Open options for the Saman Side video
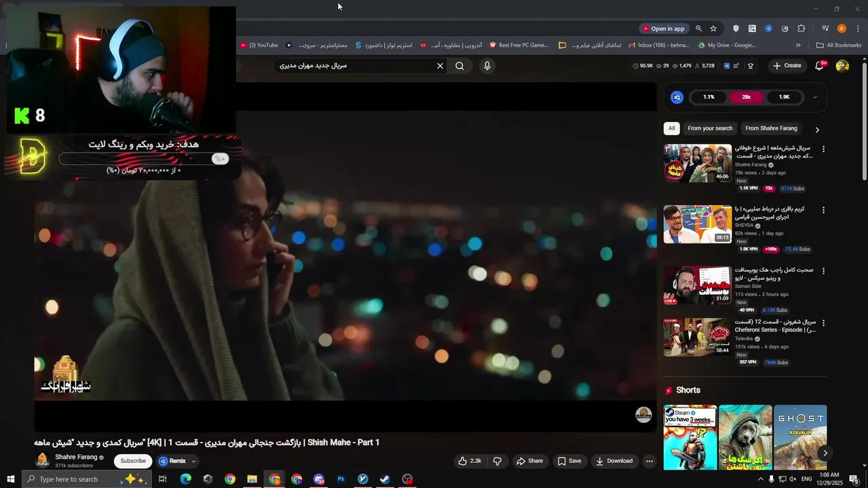This screenshot has height=488, width=868. (824, 271)
